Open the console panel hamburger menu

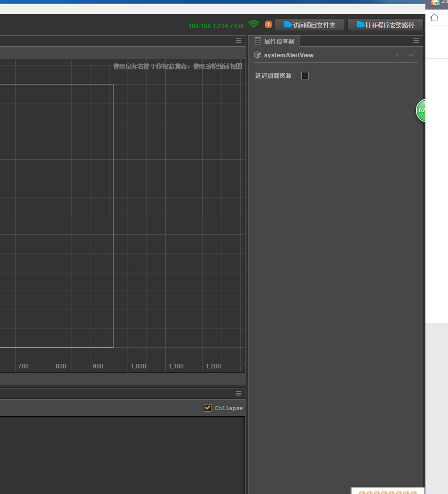[239, 393]
